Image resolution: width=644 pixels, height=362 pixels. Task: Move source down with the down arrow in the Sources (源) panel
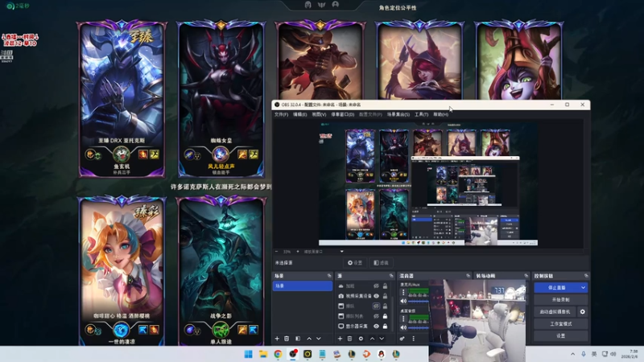(x=382, y=339)
